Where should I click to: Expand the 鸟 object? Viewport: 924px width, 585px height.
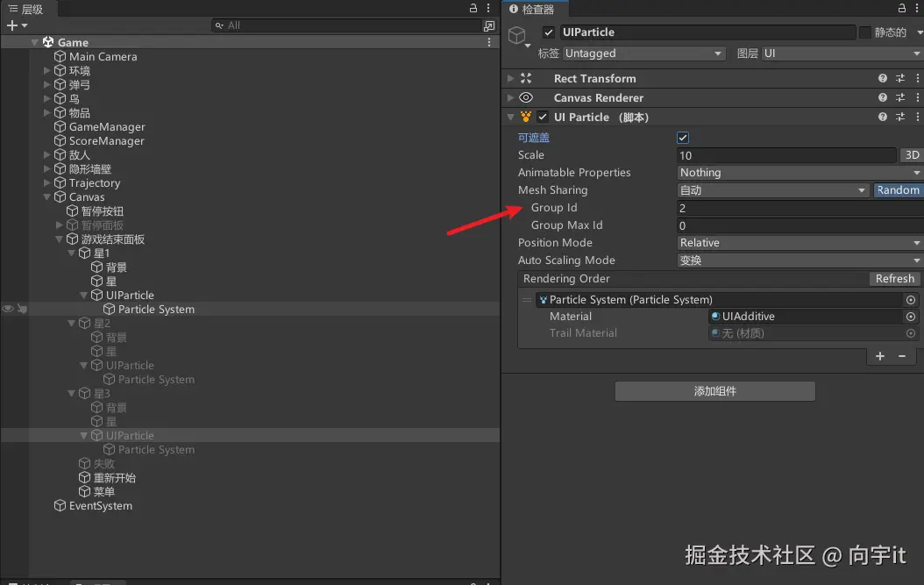47,98
